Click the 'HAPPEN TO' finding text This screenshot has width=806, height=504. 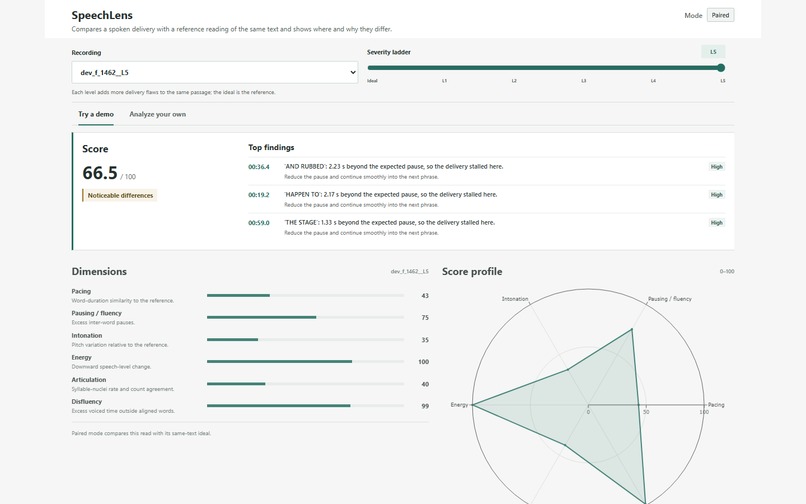coord(391,194)
